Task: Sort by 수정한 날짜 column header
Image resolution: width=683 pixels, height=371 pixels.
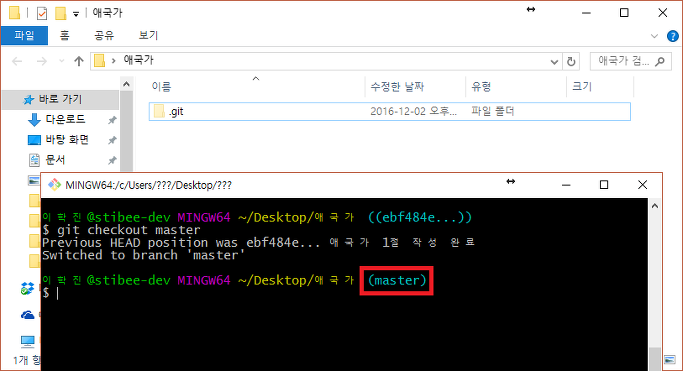Action: (397, 87)
